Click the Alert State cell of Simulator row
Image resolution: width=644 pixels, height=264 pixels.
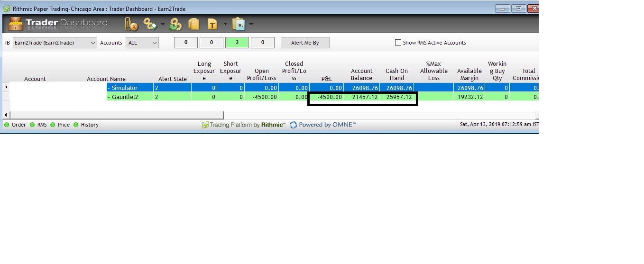point(172,88)
